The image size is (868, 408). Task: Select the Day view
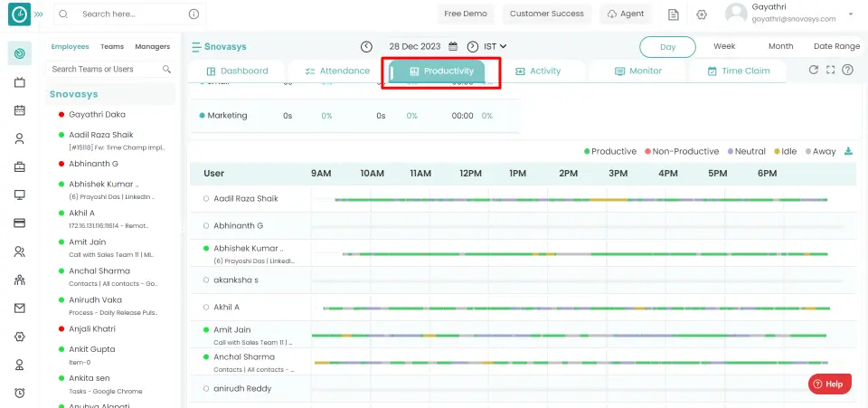[667, 47]
